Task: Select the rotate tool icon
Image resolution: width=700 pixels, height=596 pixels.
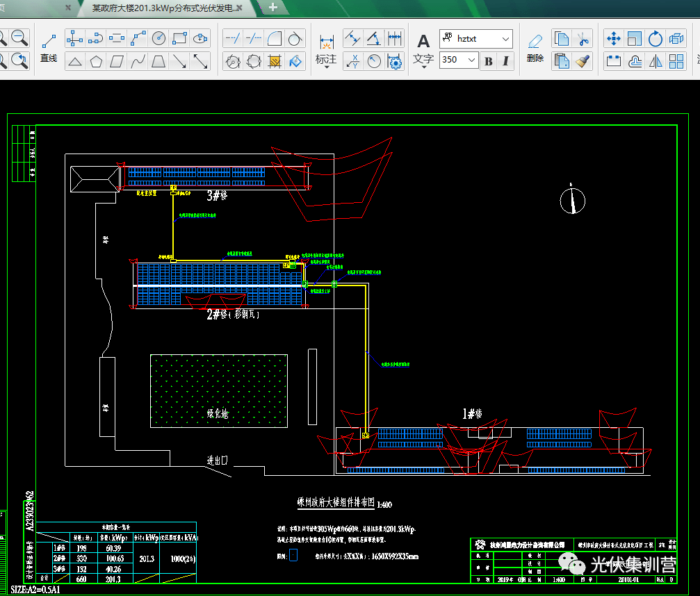Action: [x=656, y=38]
